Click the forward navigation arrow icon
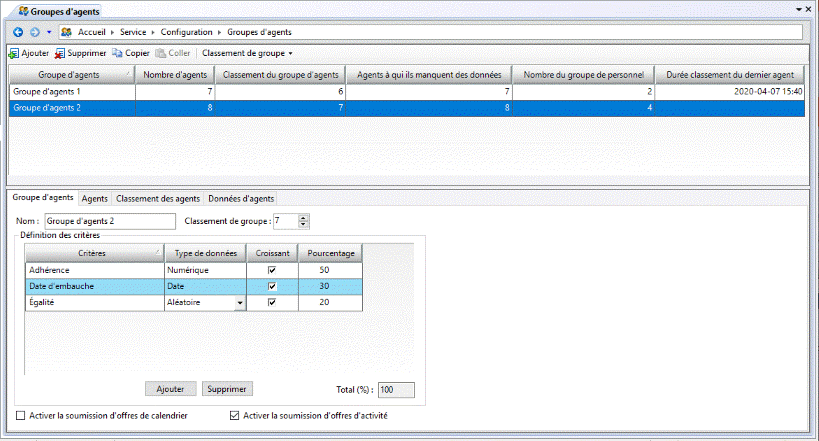 click(x=34, y=32)
